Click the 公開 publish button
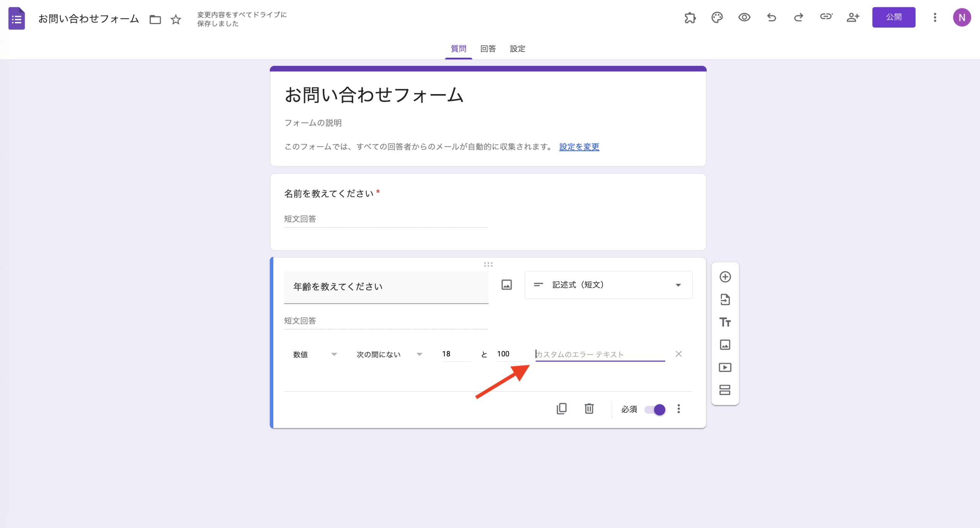The width and height of the screenshot is (980, 528). (894, 17)
